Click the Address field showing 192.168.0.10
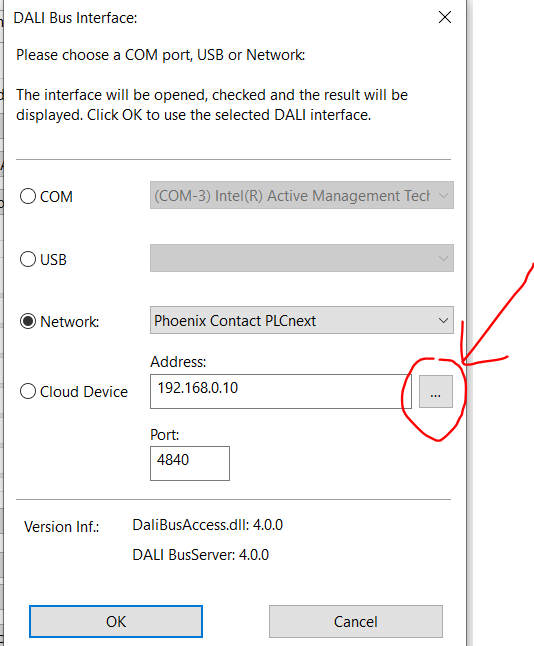 [281, 391]
